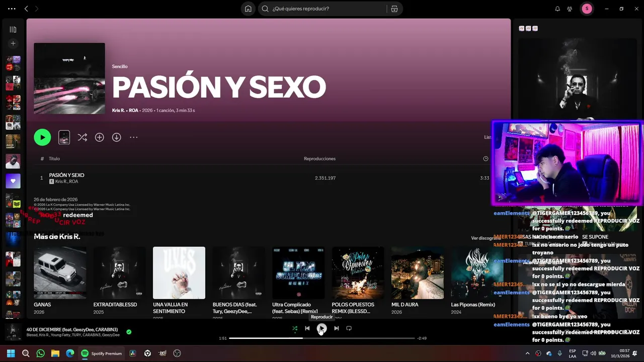Skip to previous track
The height and width of the screenshot is (362, 644).
(307, 328)
